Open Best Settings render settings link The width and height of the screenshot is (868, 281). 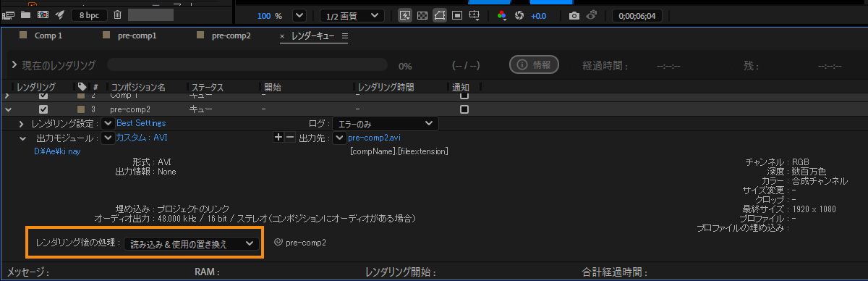coord(141,124)
